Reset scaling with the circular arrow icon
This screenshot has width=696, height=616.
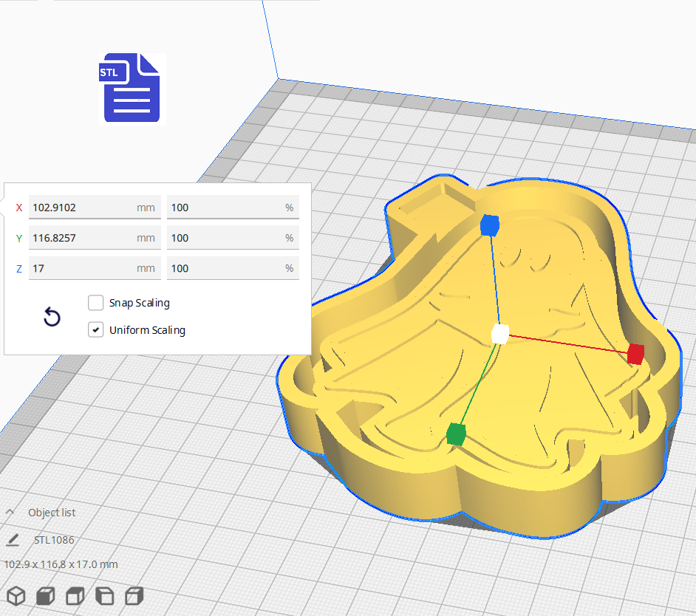pyautogui.click(x=52, y=316)
